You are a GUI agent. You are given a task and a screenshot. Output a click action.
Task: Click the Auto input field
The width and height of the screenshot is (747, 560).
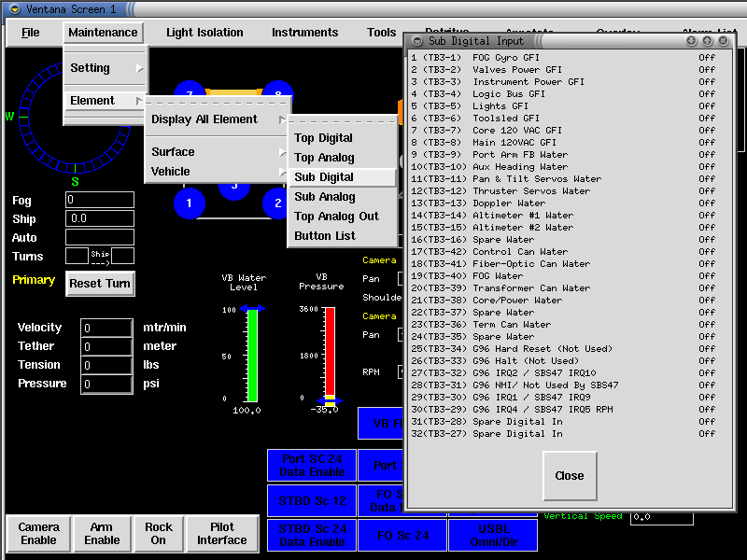100,237
